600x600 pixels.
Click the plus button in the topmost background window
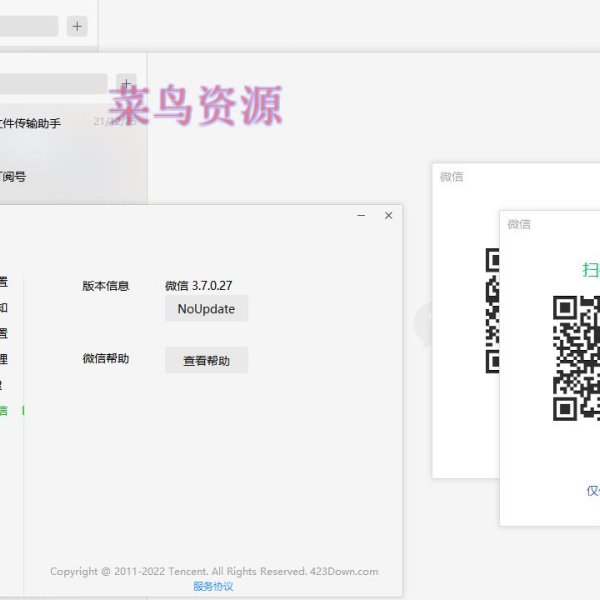click(77, 26)
